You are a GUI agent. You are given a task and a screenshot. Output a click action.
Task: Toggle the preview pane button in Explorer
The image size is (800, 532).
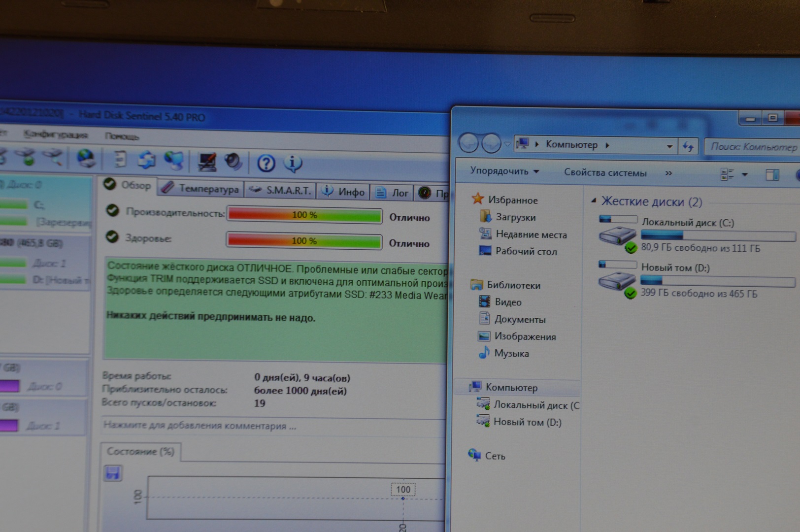[x=772, y=174]
